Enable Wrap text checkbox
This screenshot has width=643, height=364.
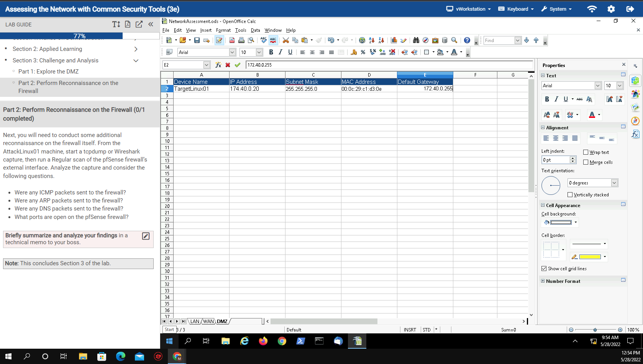[x=586, y=152]
